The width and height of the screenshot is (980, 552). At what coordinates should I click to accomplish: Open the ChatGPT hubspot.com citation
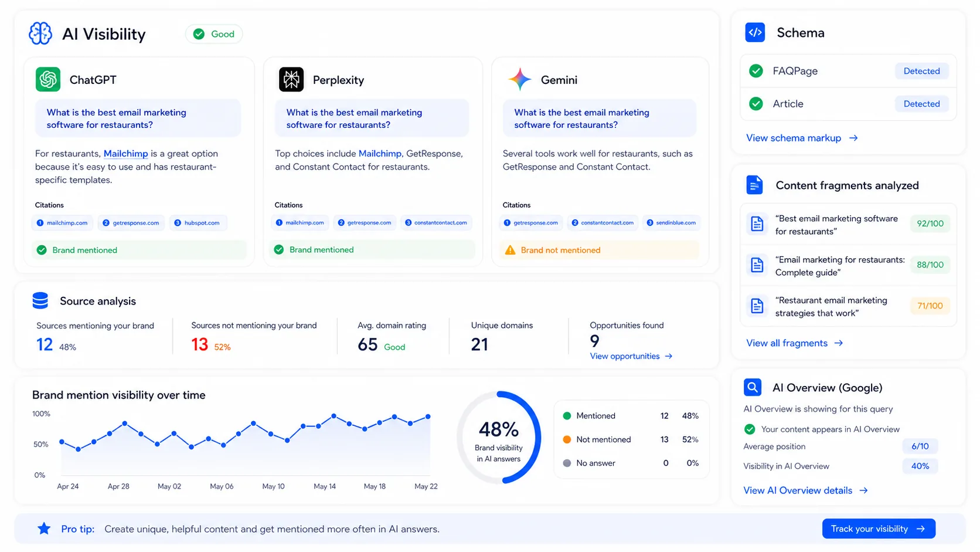click(197, 223)
